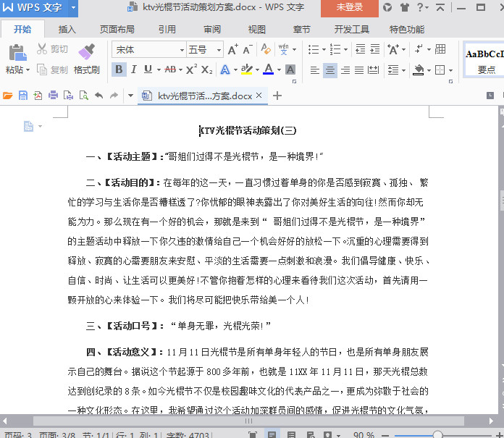Screen dimensions: 504x438
Task: Increase paragraph indent
Action: point(375,49)
